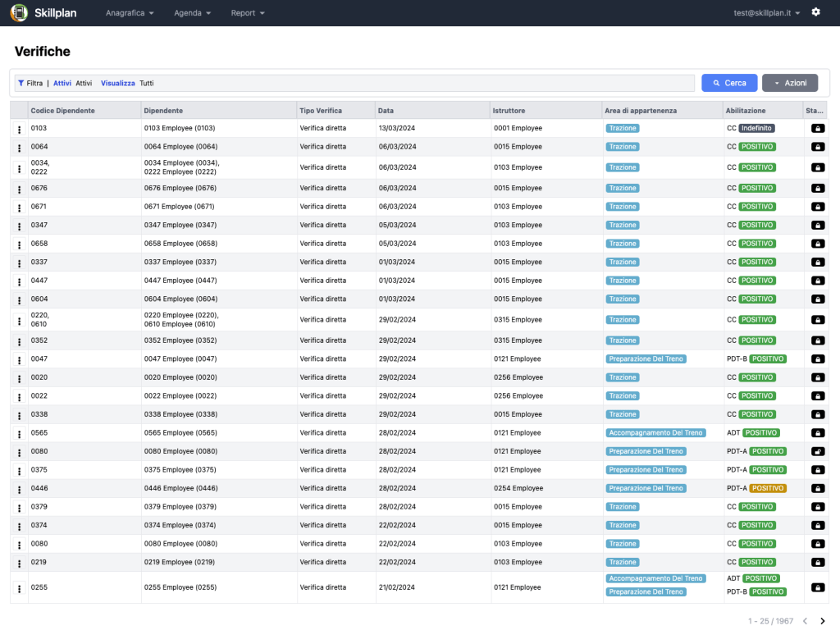Screen dimensions: 840x630
Task: Open the Azioni actions button
Action: point(789,83)
